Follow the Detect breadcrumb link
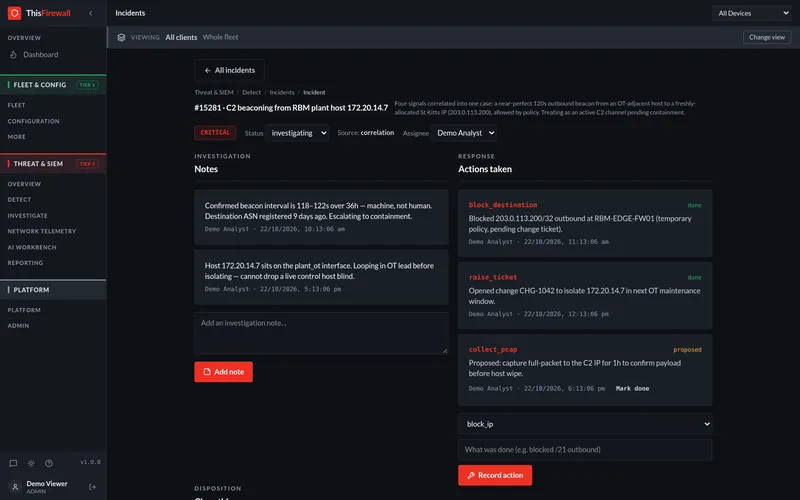This screenshot has width=800, height=500. point(251,92)
